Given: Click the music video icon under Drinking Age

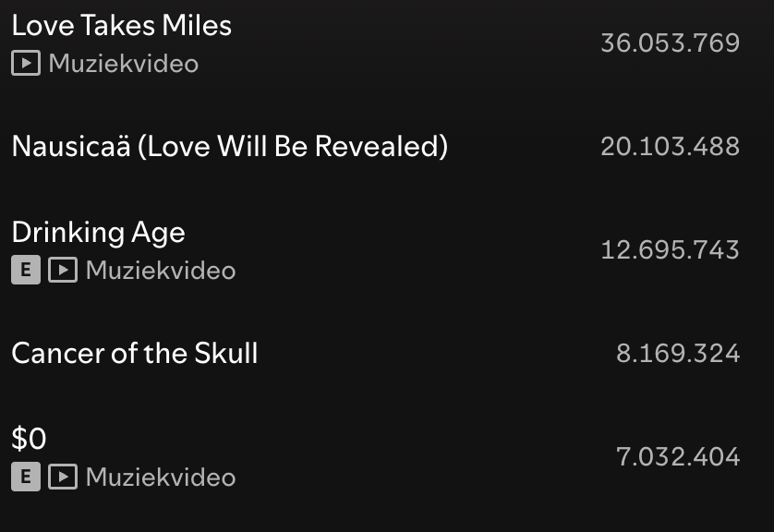Looking at the screenshot, I should (63, 270).
